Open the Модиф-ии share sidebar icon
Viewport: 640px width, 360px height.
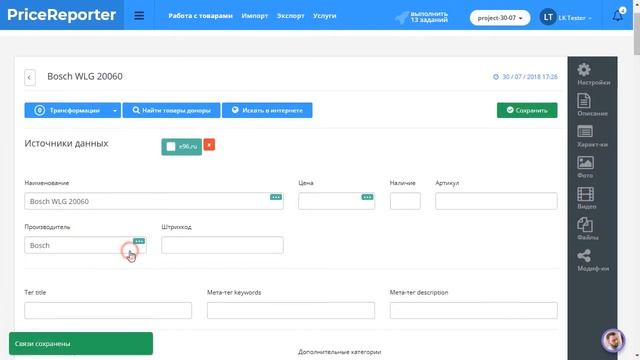click(584, 256)
